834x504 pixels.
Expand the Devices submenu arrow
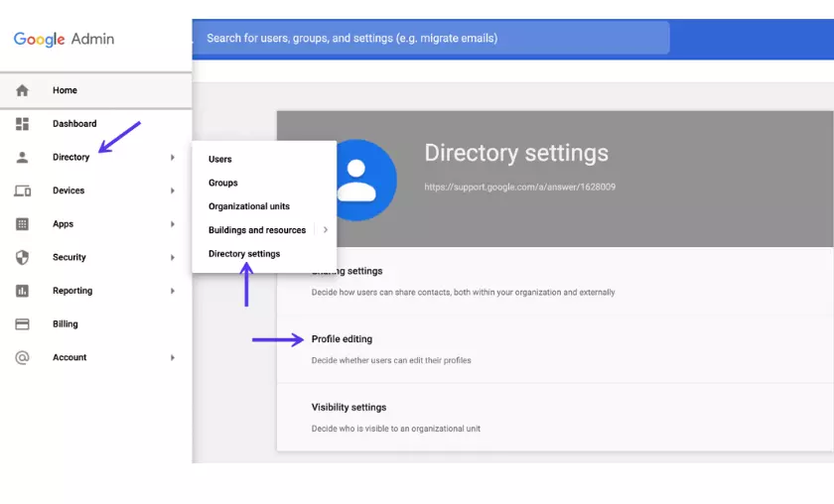tap(173, 190)
